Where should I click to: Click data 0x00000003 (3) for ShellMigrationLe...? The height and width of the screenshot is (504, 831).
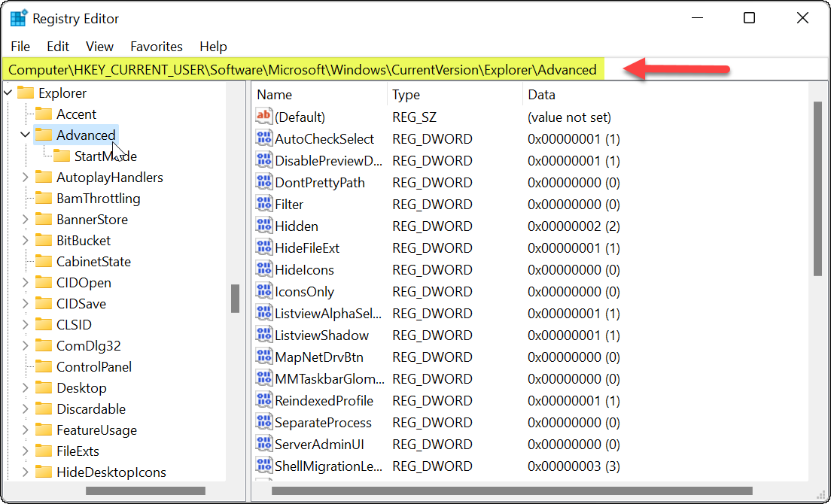(x=574, y=466)
